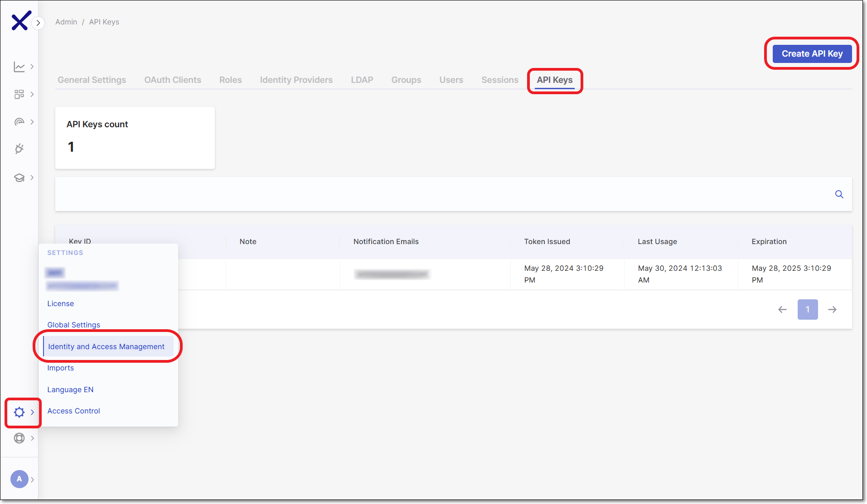Expand chevron beside support lifebuoy icon
The width and height of the screenshot is (867, 504).
click(x=32, y=438)
